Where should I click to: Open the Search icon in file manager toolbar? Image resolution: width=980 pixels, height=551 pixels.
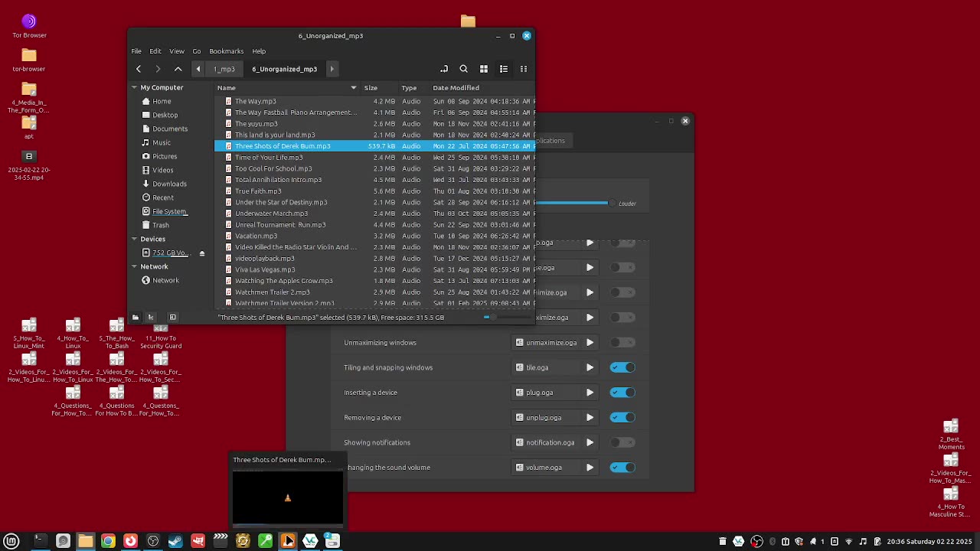coord(463,69)
